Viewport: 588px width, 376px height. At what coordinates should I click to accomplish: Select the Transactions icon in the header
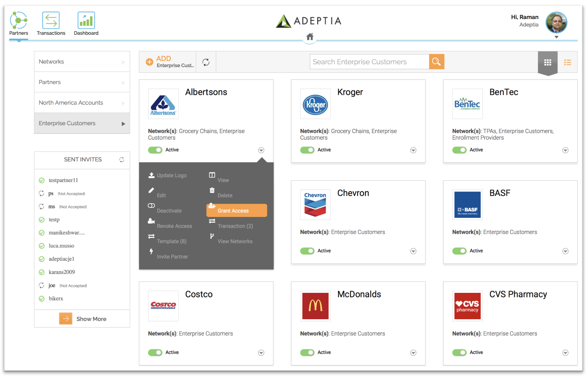point(51,23)
